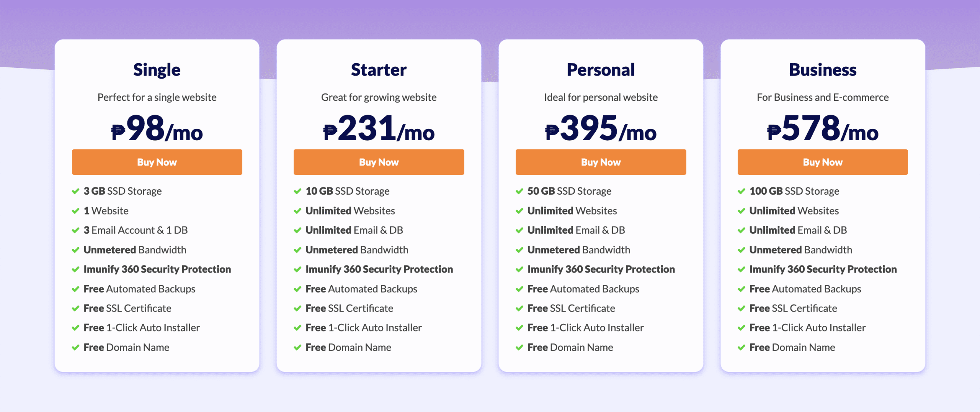
Task: Click the ₱578/mo price text
Action: [x=823, y=129]
